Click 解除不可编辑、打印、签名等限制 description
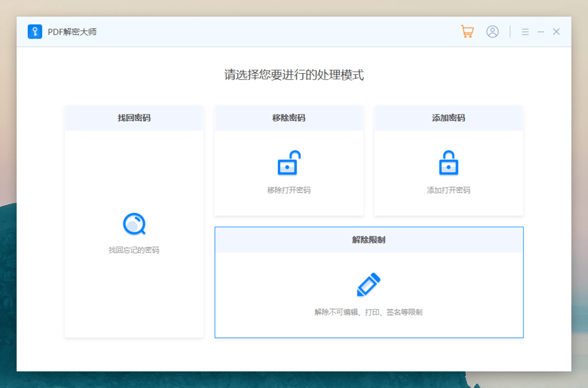Screen dimensions: 588x388 point(368,312)
